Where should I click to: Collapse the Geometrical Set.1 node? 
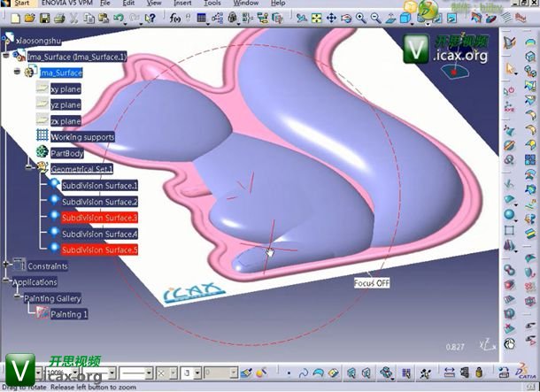tap(30, 167)
